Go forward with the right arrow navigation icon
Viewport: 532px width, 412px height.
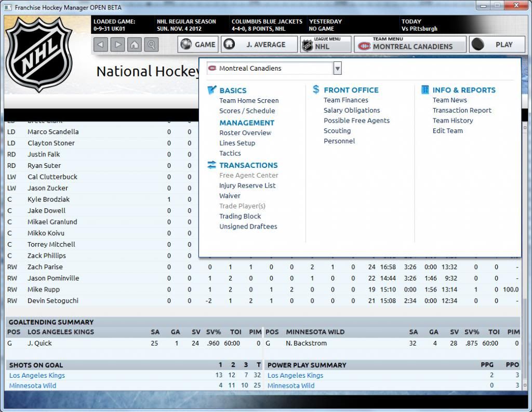point(117,45)
